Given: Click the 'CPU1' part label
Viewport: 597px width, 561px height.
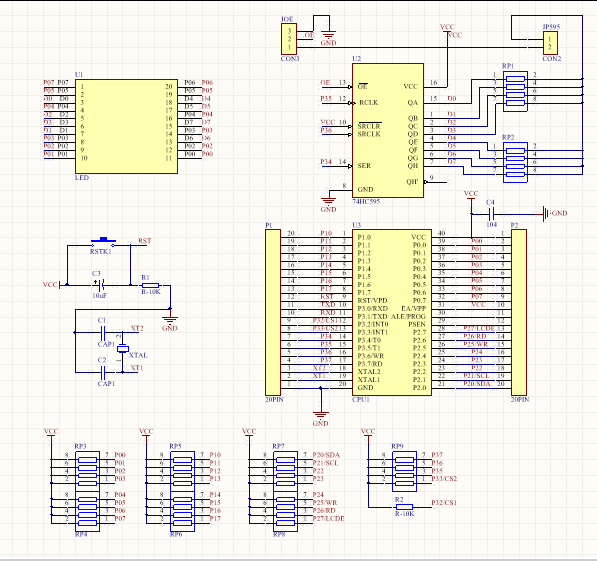Looking at the screenshot, I should click(361, 400).
